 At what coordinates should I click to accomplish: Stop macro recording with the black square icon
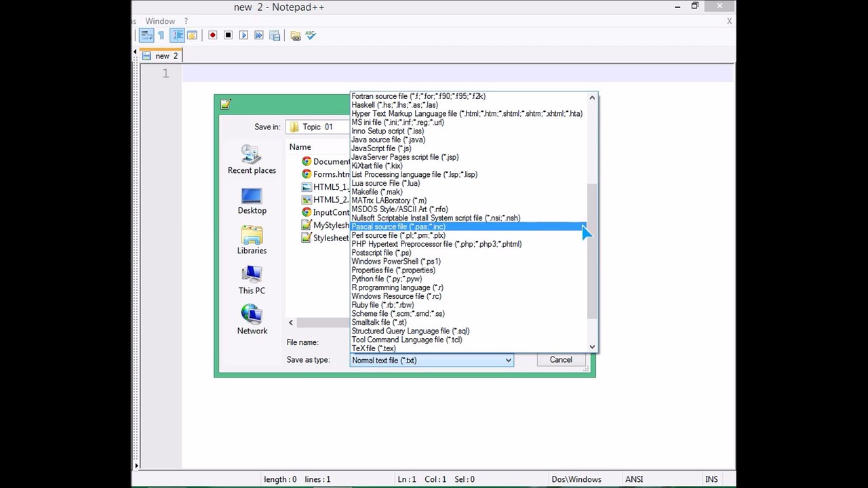point(229,35)
